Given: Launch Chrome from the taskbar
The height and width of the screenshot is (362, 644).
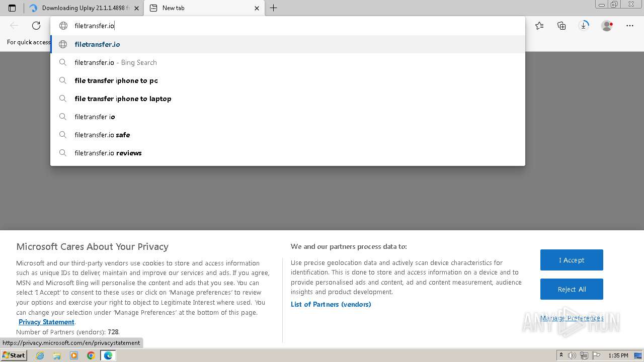Looking at the screenshot, I should tap(91, 355).
